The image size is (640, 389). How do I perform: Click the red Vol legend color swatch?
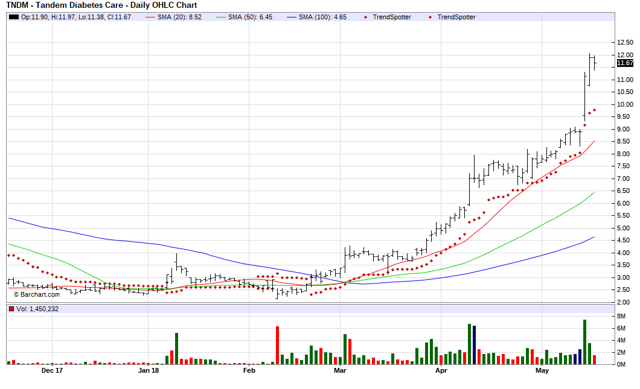(x=11, y=309)
